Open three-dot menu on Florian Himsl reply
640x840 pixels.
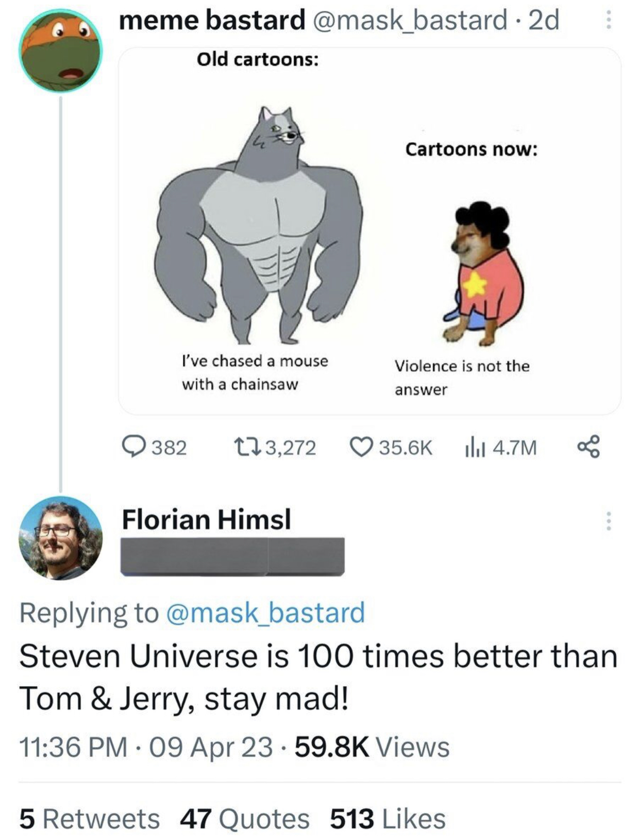[609, 521]
